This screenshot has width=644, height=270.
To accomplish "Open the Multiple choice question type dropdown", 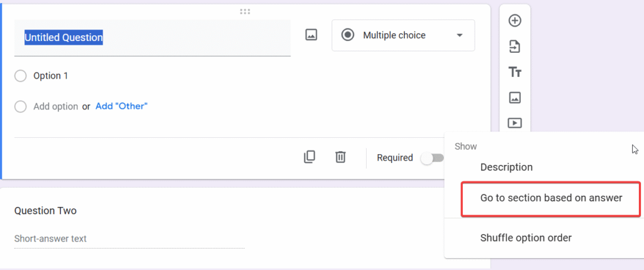I will click(x=403, y=35).
